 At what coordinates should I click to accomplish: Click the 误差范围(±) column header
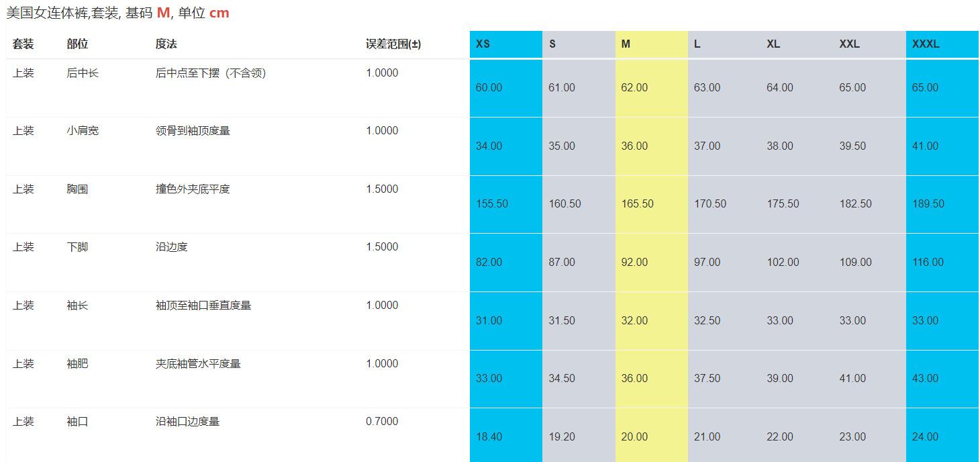tap(393, 44)
